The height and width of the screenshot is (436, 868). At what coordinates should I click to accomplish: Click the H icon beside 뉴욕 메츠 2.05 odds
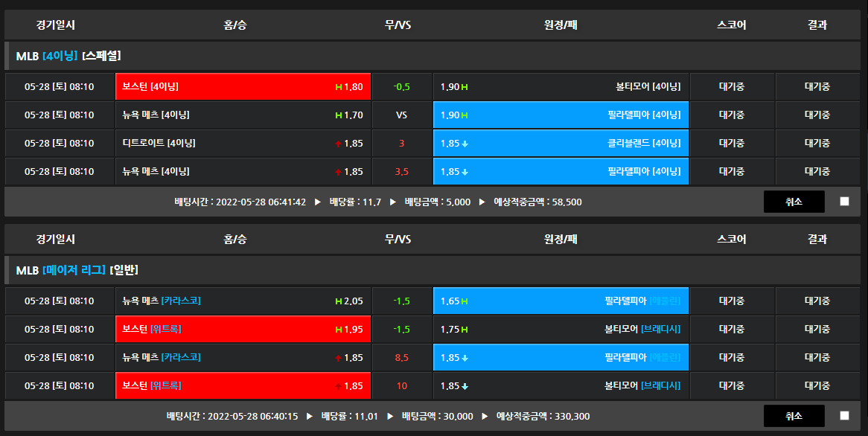click(x=339, y=301)
